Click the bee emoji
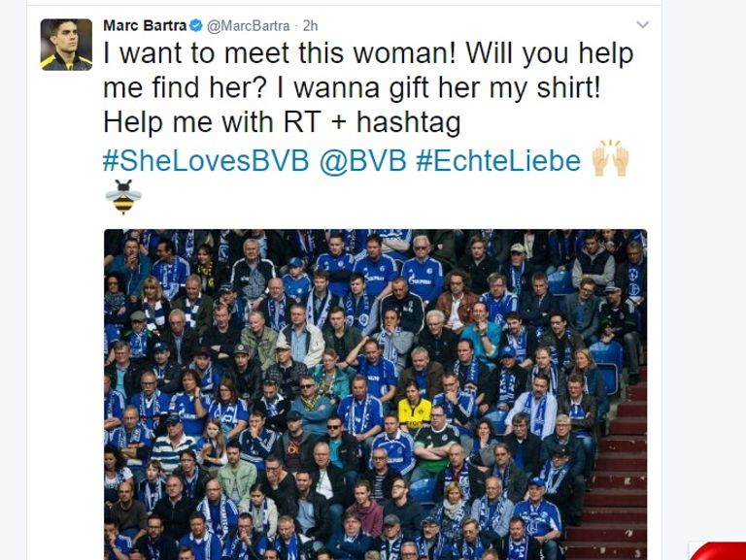746x560 pixels. pos(123,196)
